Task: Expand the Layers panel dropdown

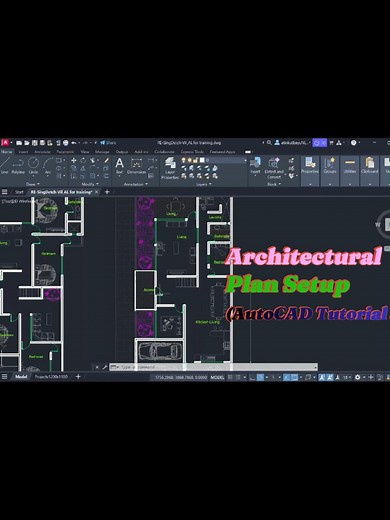Action: pos(203,184)
